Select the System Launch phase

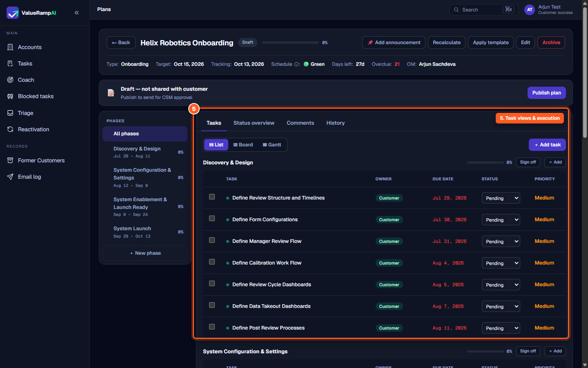(x=145, y=232)
